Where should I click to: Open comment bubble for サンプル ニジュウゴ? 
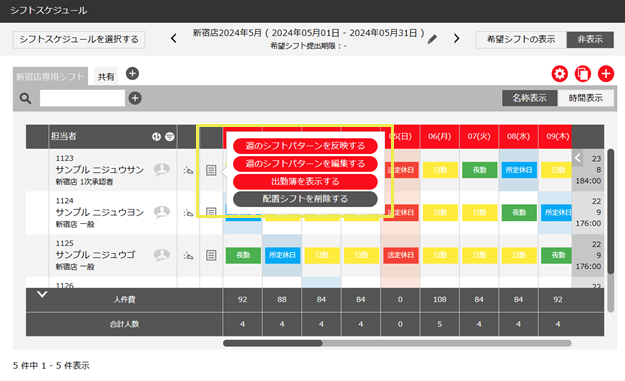coord(162,255)
